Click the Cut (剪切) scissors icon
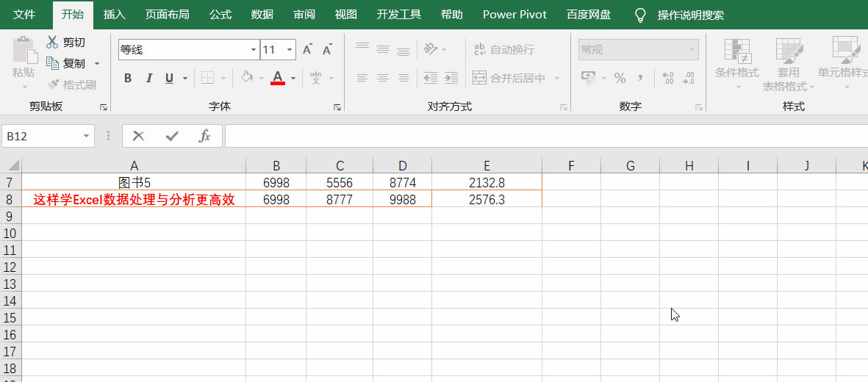The width and height of the screenshot is (868, 382). (53, 43)
